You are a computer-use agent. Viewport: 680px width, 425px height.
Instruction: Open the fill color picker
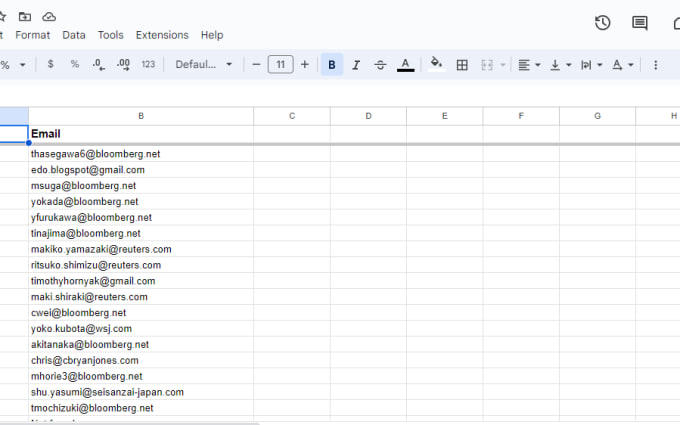pos(436,64)
